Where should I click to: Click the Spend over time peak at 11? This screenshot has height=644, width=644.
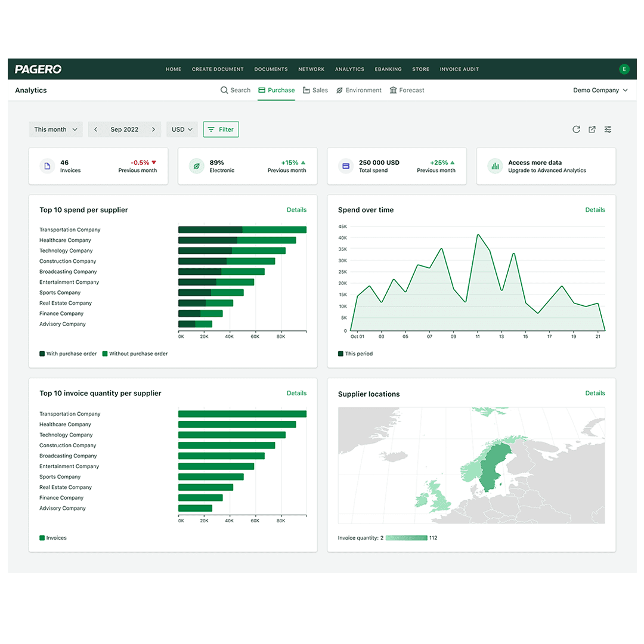(478, 235)
